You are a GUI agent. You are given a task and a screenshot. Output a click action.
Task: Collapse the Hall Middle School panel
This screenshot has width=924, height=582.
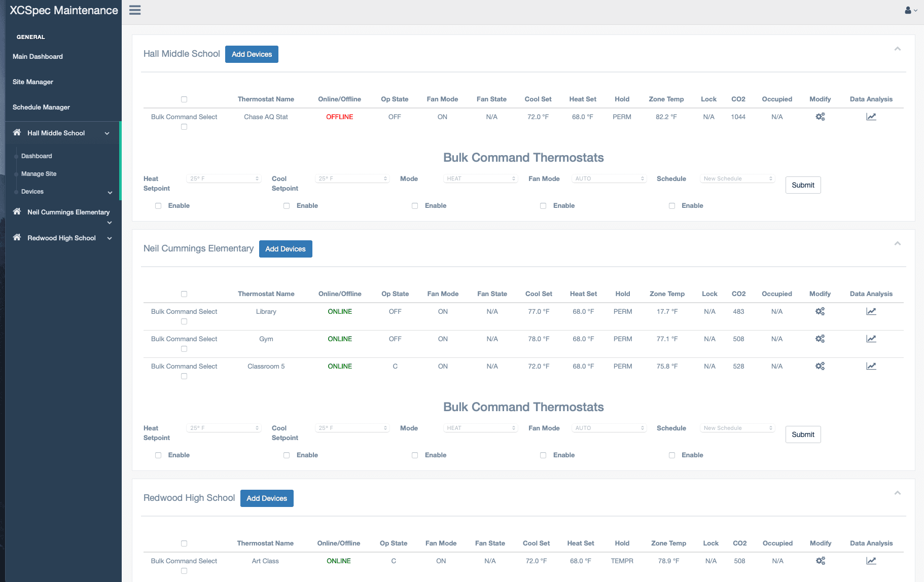tap(897, 49)
